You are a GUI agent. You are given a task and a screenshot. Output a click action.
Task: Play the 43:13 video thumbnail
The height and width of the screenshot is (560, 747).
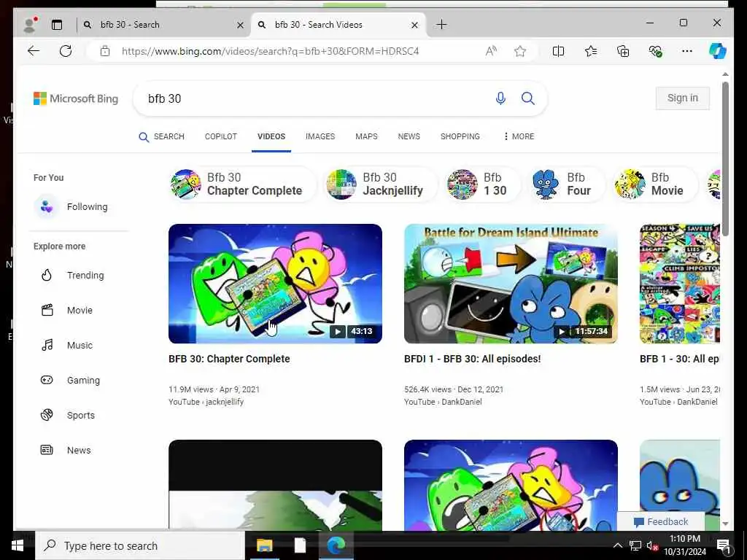pyautogui.click(x=275, y=284)
